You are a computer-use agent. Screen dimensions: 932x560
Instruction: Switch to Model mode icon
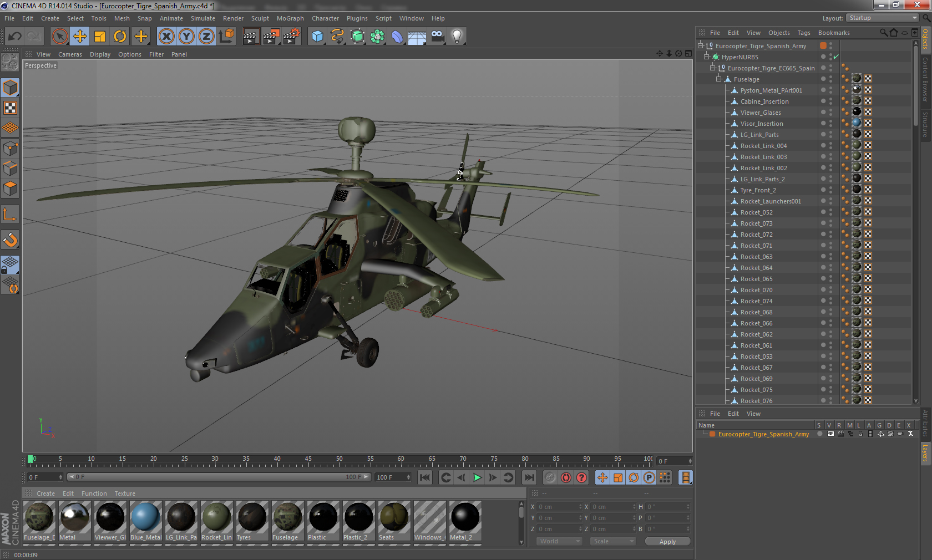(10, 88)
